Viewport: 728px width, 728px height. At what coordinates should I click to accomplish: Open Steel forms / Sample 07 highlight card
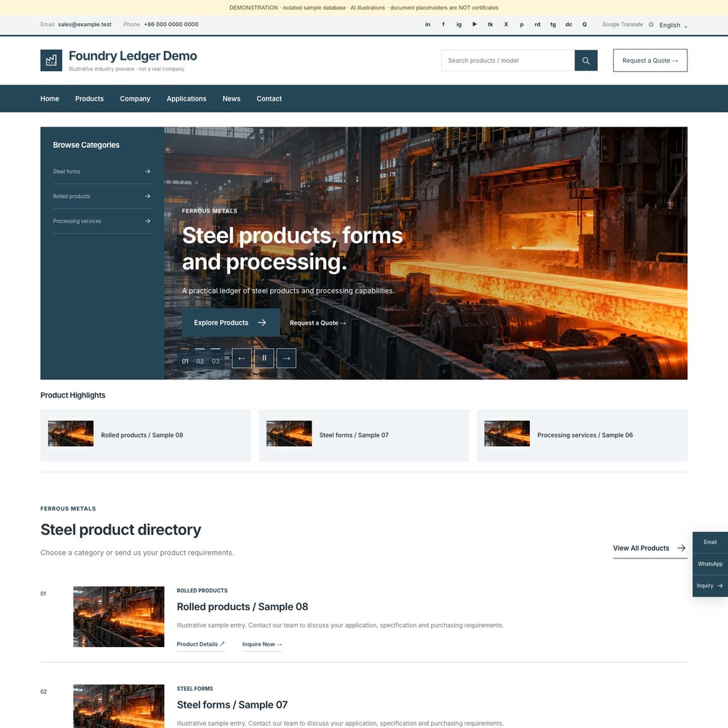pyautogui.click(x=364, y=435)
